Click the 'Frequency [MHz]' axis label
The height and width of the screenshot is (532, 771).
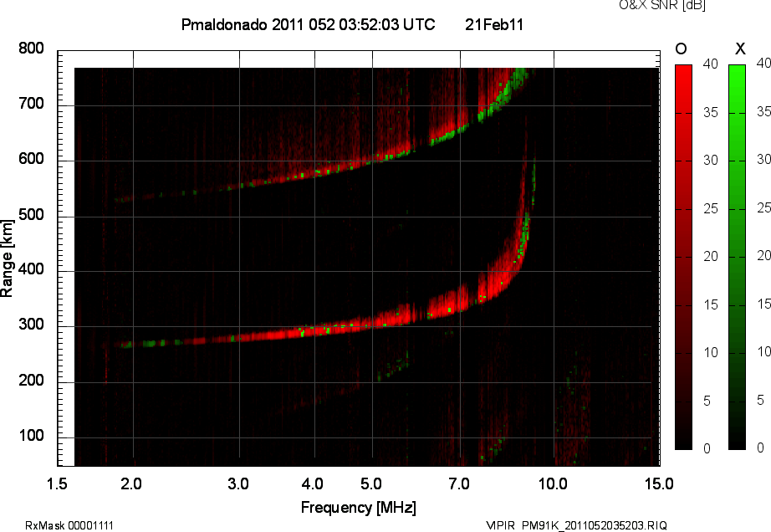pyautogui.click(x=359, y=508)
